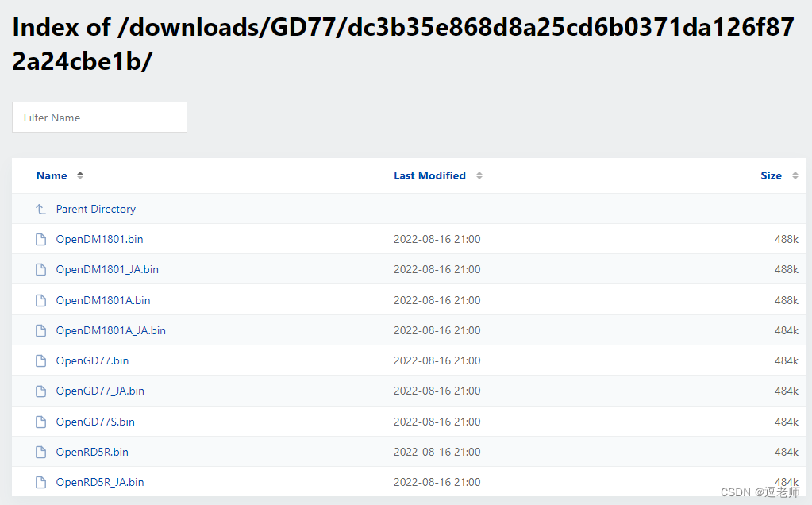Click the up-arrow icon next to Parent Directory

[41, 210]
